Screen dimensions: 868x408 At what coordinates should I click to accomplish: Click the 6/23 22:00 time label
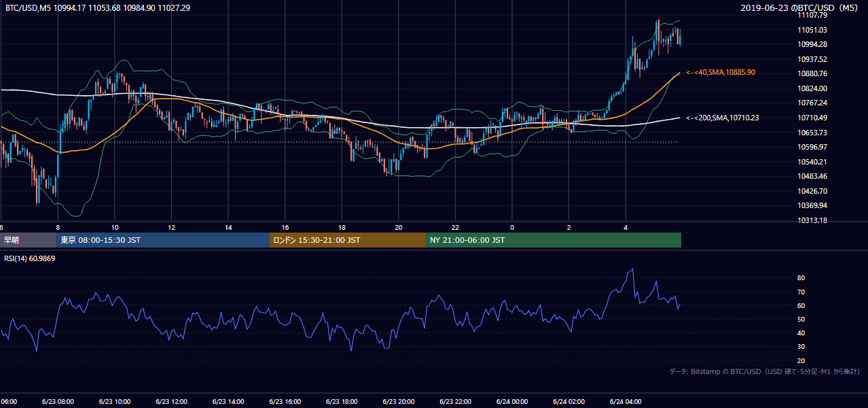pyautogui.click(x=455, y=402)
